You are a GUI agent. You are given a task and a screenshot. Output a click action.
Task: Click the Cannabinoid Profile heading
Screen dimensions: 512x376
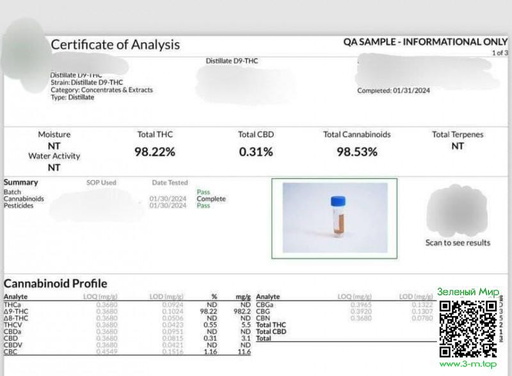55,283
